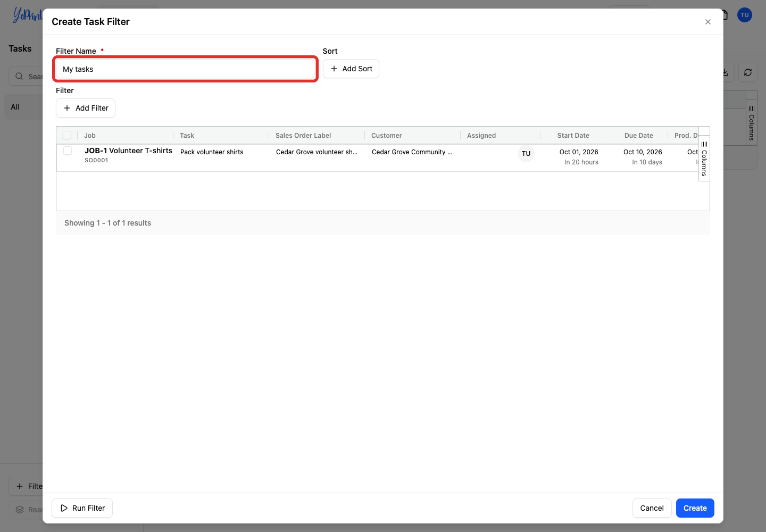The image size is (766, 532).
Task: Click the Showing 1 - 1 of 1 results text
Action: tap(107, 223)
